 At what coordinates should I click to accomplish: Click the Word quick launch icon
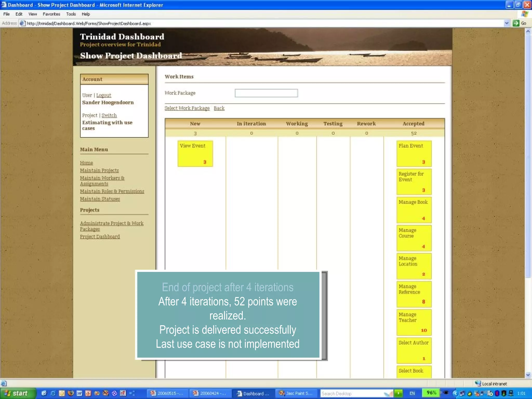pos(79,393)
